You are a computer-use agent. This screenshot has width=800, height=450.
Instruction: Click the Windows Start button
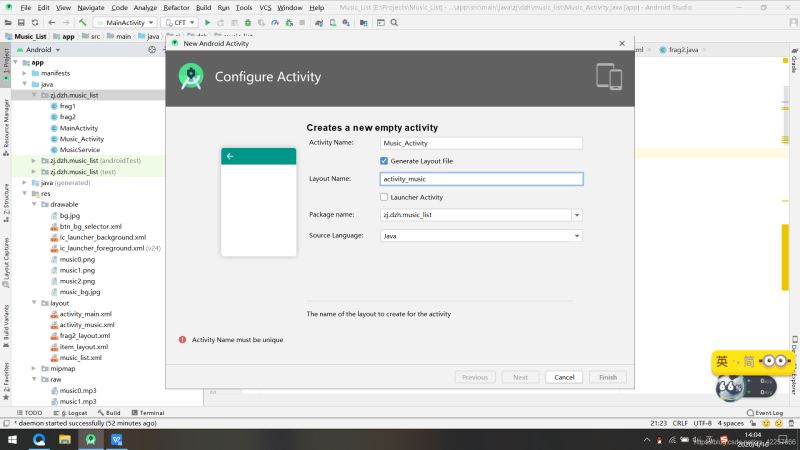(12, 439)
